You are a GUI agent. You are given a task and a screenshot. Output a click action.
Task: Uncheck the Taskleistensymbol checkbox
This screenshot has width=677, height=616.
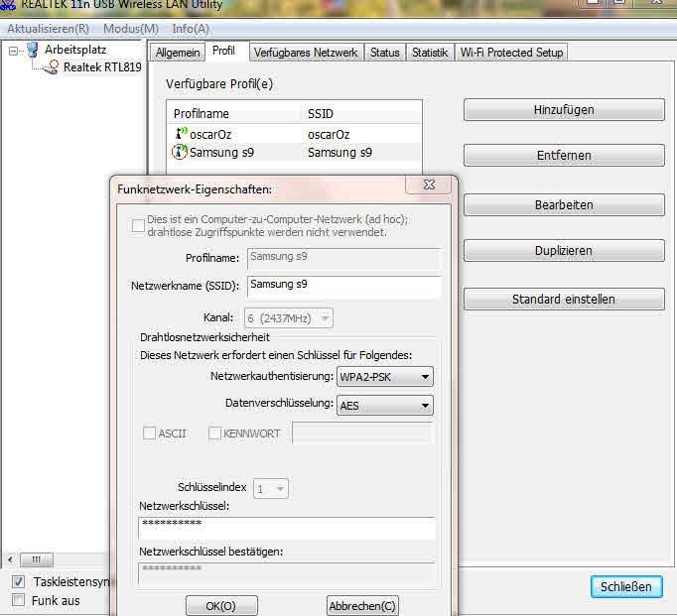[x=18, y=582]
